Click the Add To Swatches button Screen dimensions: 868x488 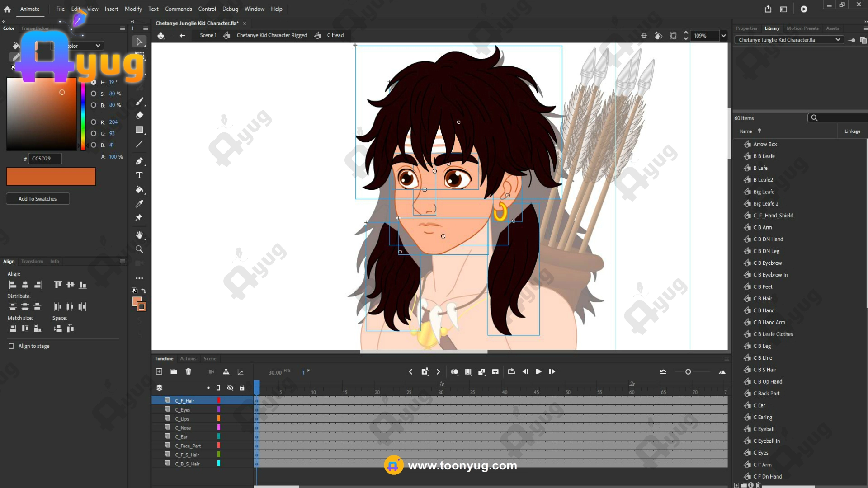coord(38,199)
